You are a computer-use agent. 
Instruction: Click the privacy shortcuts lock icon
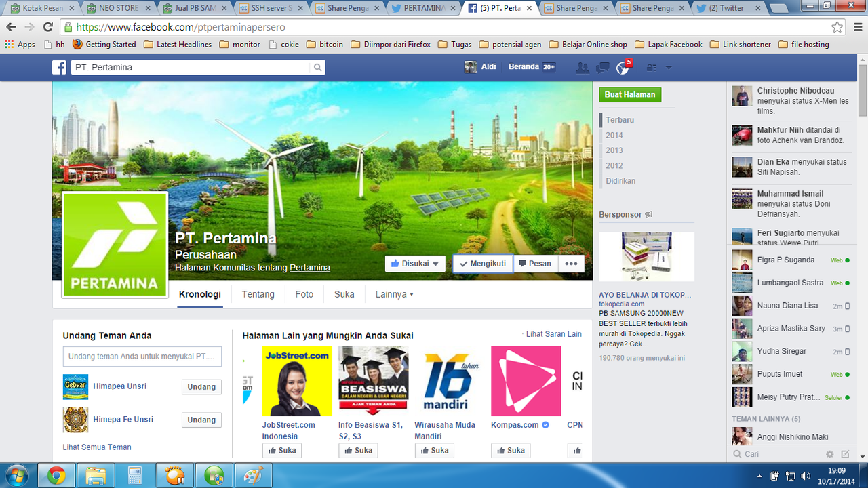[x=652, y=68]
